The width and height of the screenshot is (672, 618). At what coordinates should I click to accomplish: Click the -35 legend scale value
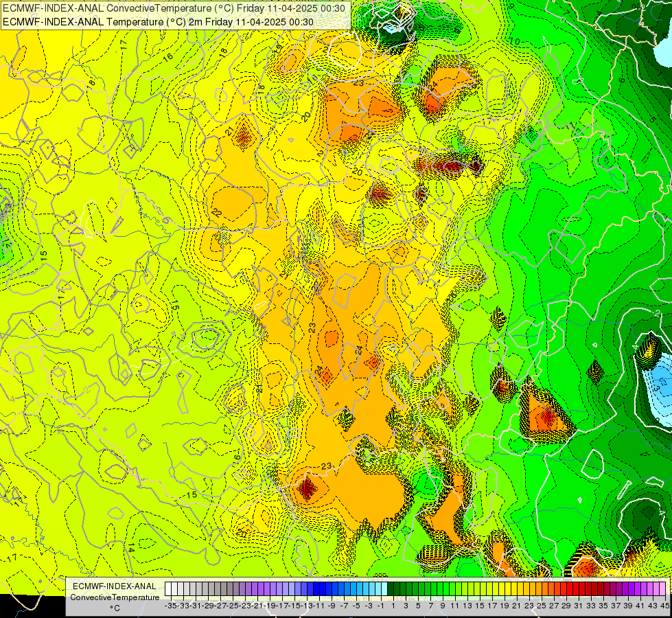pyautogui.click(x=170, y=606)
